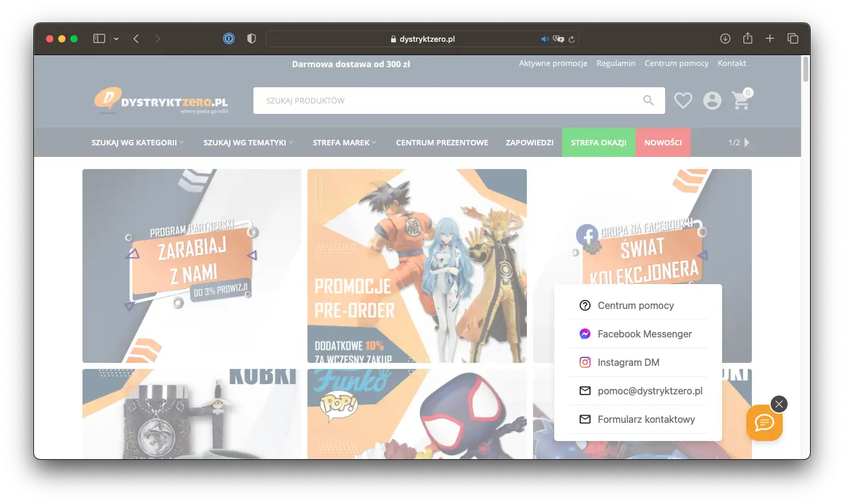Click the translate icon in address bar

(x=559, y=39)
